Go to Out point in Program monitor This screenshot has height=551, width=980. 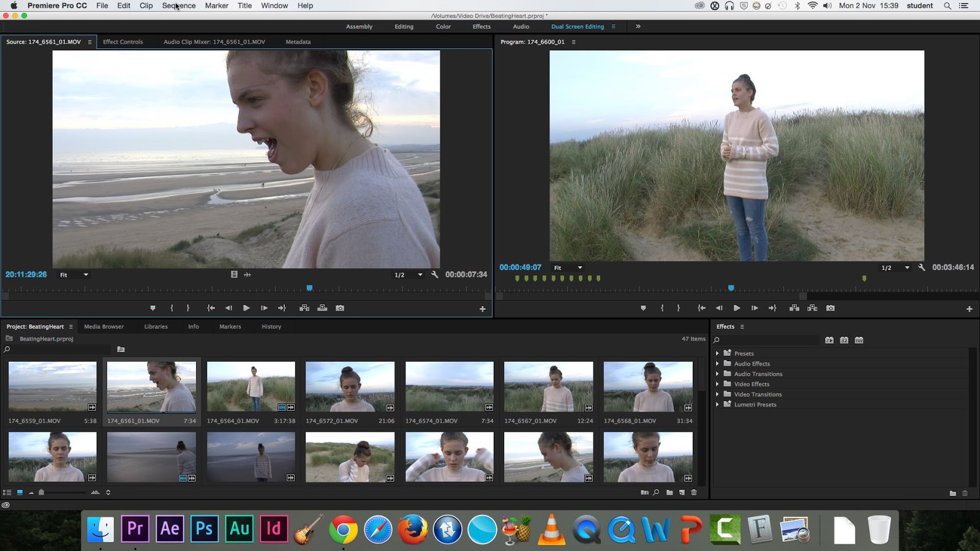[772, 308]
